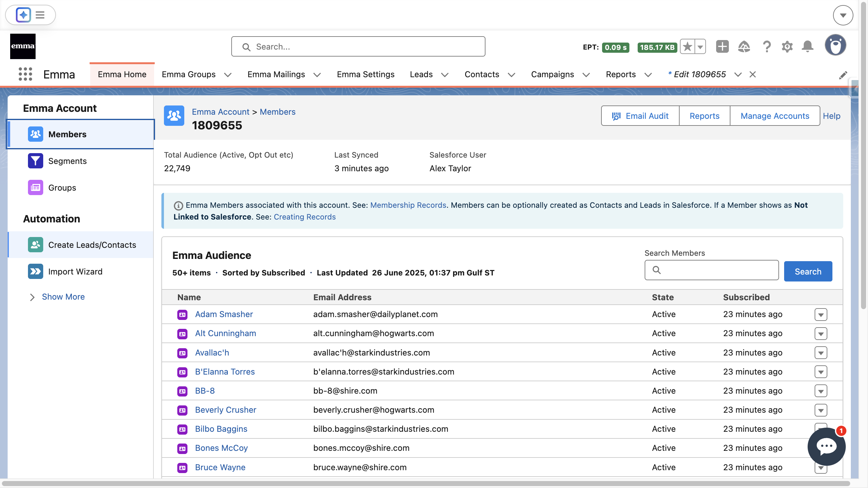The width and height of the screenshot is (868, 488).
Task: Click the emma logo
Action: (x=23, y=46)
